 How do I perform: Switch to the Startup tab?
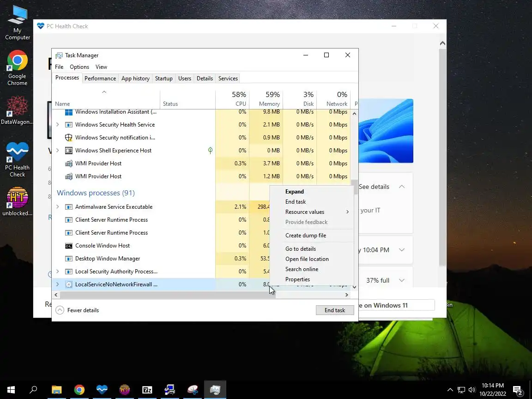tap(164, 79)
